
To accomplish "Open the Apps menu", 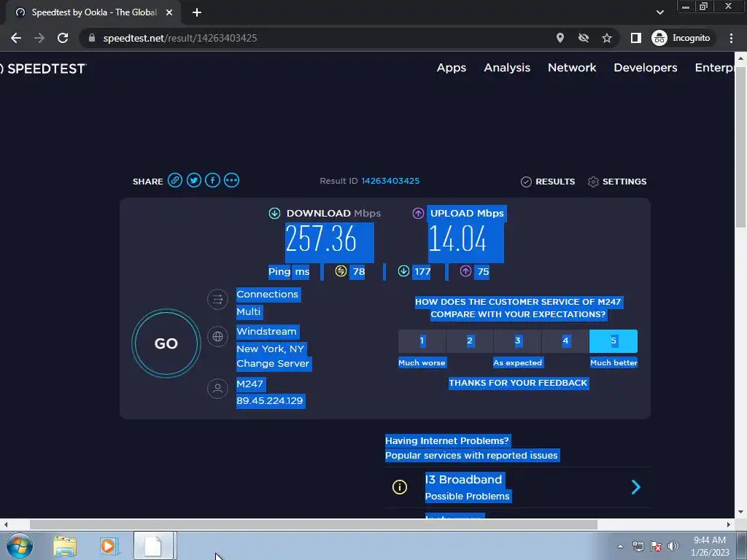I will (451, 68).
